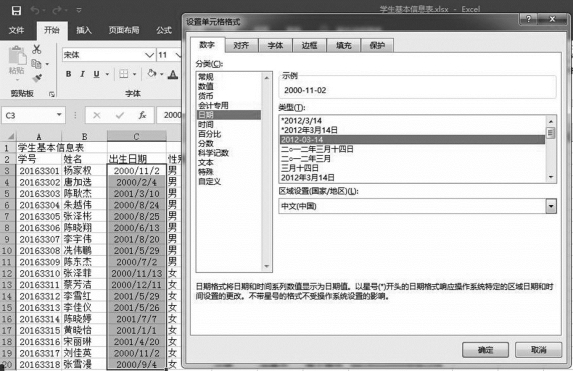The width and height of the screenshot is (573, 371).
Task: Click the Underline button
Action: pos(96,74)
